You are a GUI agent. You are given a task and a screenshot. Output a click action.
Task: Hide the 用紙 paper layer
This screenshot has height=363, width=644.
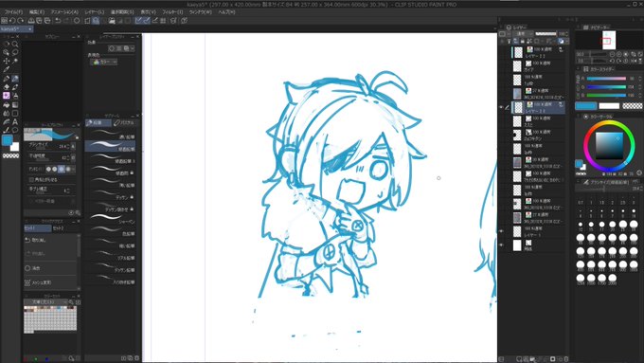pos(502,245)
